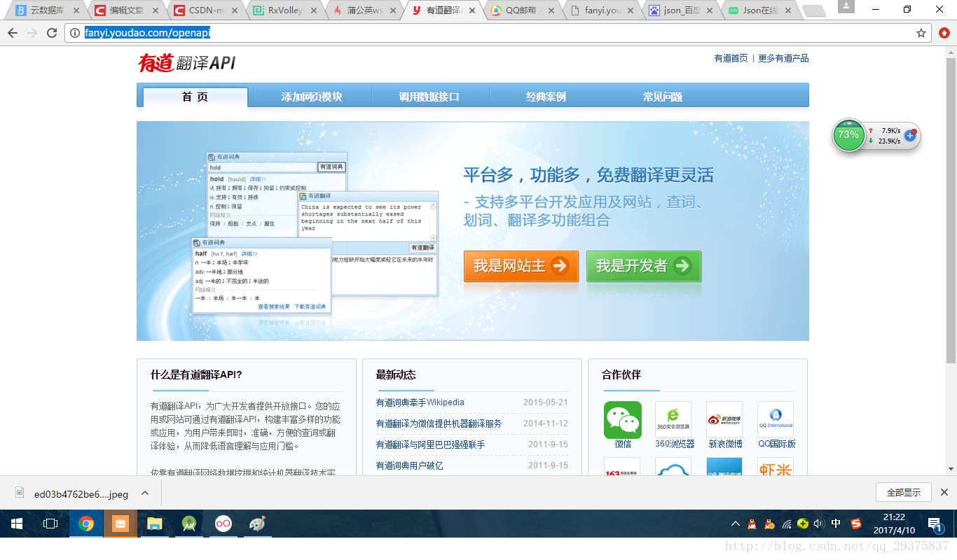The image size is (957, 560).
Task: Click the 合作伙伴 section heading
Action: pyautogui.click(x=621, y=374)
